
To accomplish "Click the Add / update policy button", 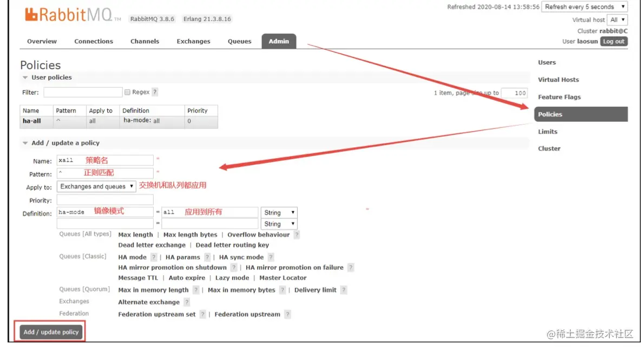I will (x=51, y=332).
